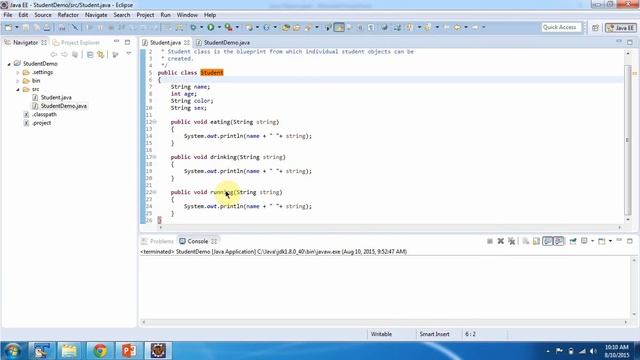Collapse the StudentDemo project tree node
The image size is (640, 360).
[x=9, y=64]
